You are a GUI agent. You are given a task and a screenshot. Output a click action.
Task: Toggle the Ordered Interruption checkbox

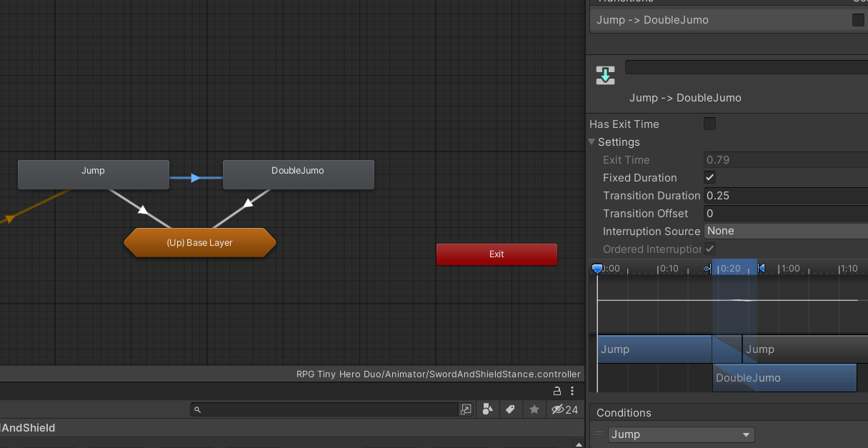709,249
